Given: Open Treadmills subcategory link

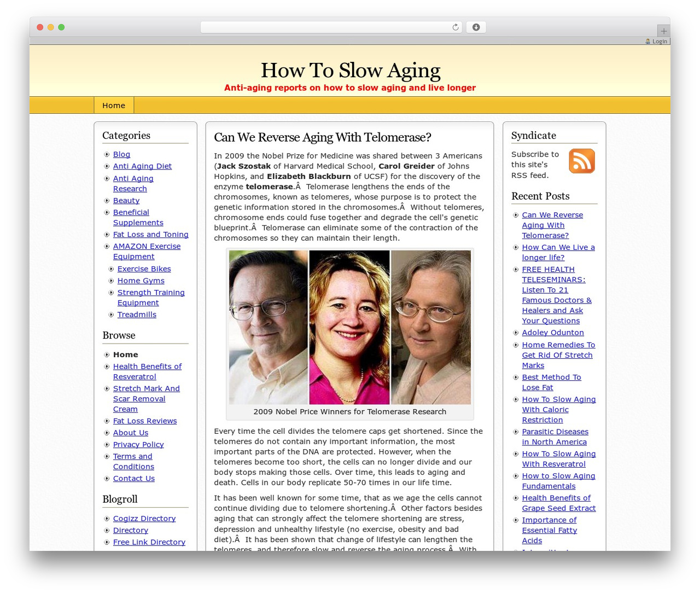Looking at the screenshot, I should 137,315.
